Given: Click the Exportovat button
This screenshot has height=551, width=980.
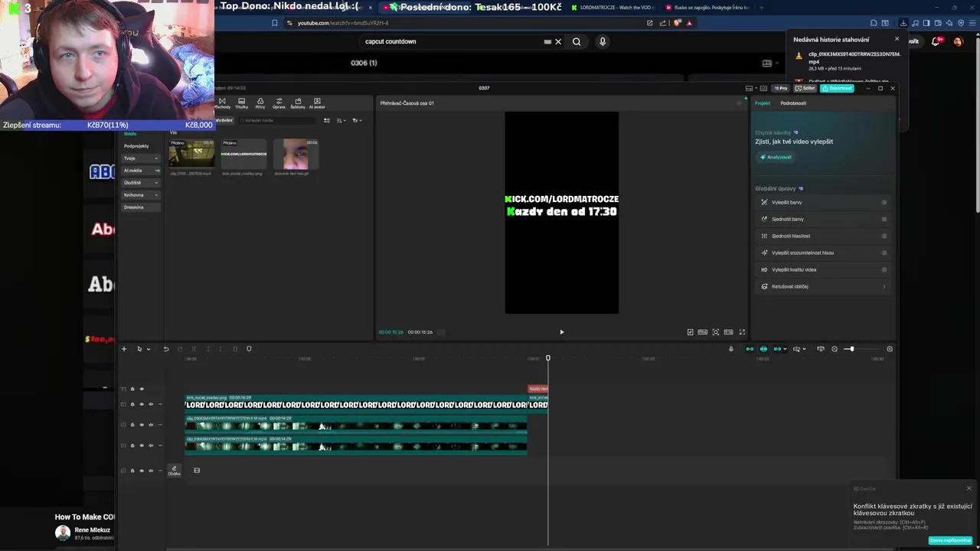Looking at the screenshot, I should click(837, 88).
